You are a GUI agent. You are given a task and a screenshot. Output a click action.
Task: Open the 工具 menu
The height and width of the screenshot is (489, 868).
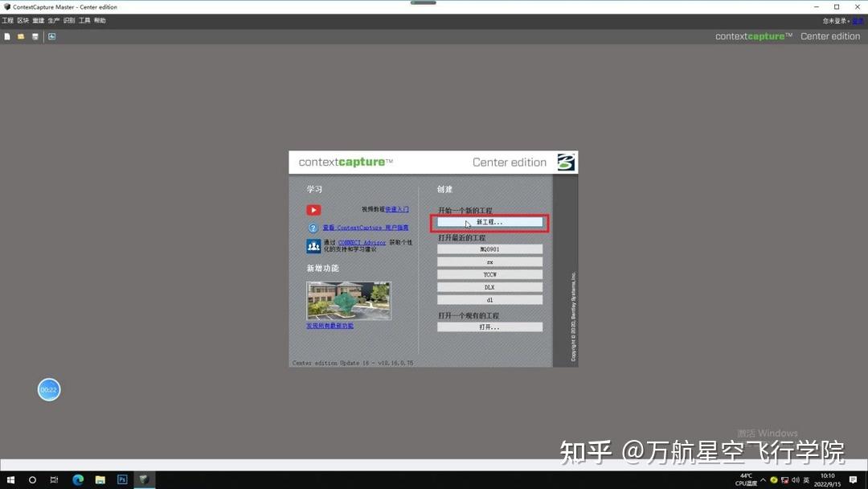85,20
